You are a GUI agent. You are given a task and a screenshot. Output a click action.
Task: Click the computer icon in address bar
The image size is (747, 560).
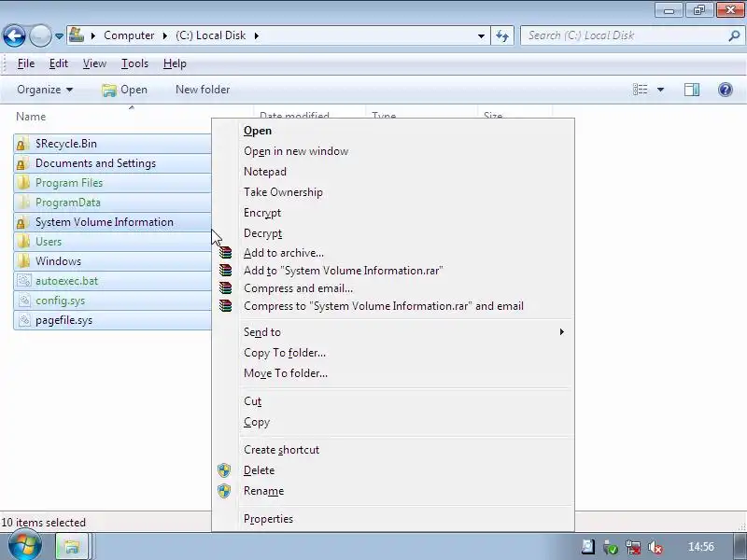click(x=77, y=35)
